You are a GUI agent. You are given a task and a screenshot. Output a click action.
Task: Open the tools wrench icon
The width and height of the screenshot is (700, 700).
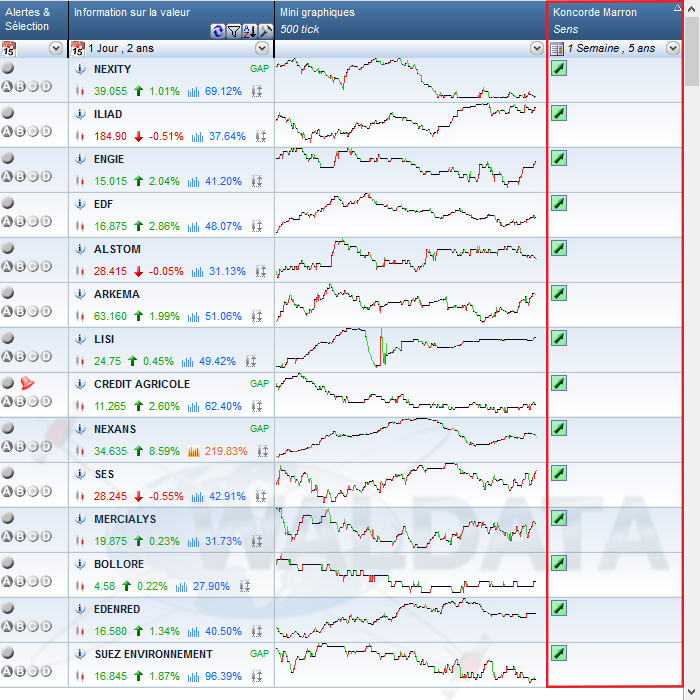coord(266,31)
